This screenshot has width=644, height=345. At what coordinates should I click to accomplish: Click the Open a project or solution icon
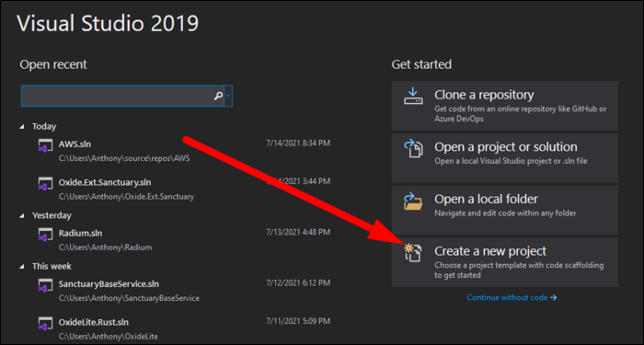[x=413, y=148]
